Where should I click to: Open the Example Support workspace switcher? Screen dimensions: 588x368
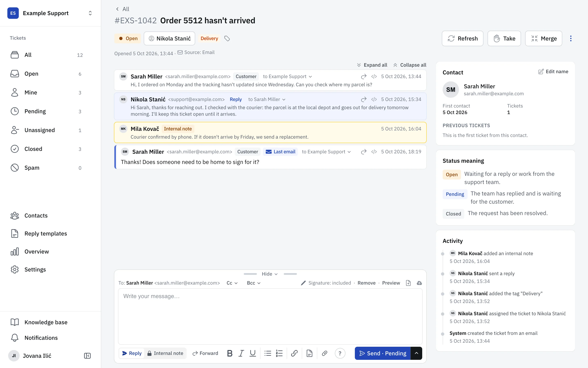tap(50, 13)
